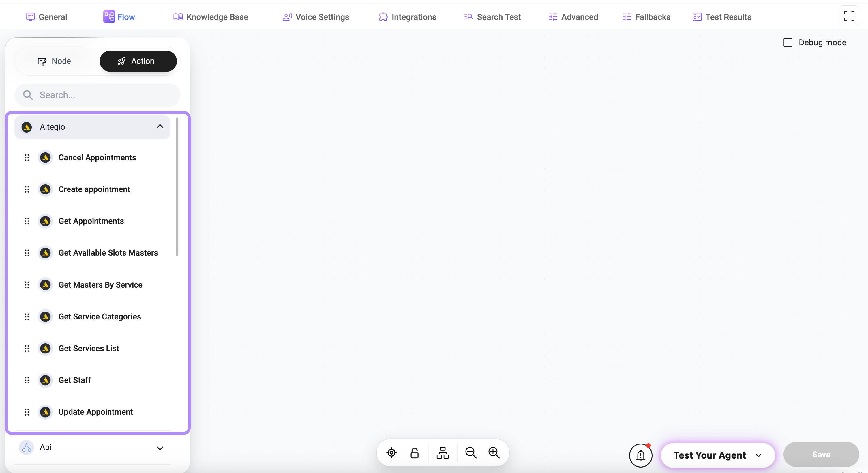Open the Search Test tab
Viewport: 868px width, 473px height.
[492, 17]
